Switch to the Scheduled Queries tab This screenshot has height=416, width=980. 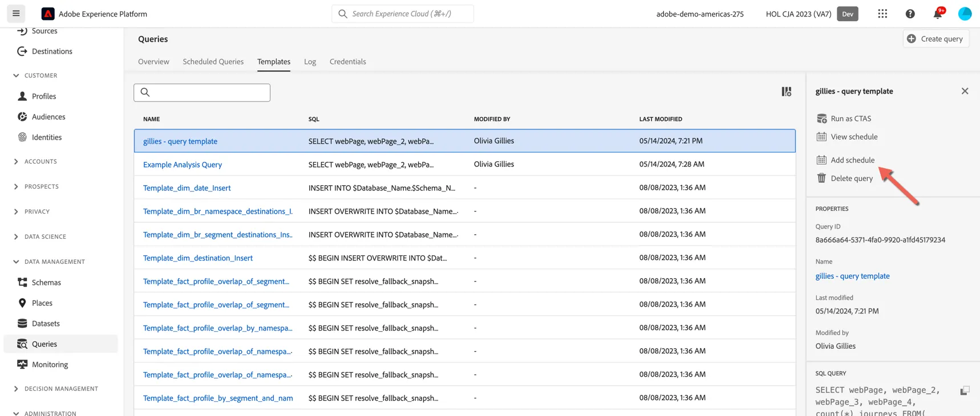213,62
